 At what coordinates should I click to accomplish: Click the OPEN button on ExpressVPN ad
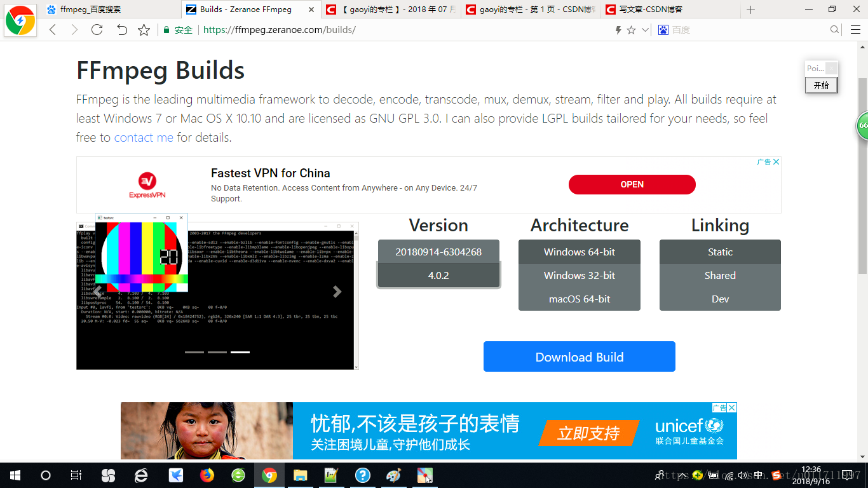(x=632, y=184)
